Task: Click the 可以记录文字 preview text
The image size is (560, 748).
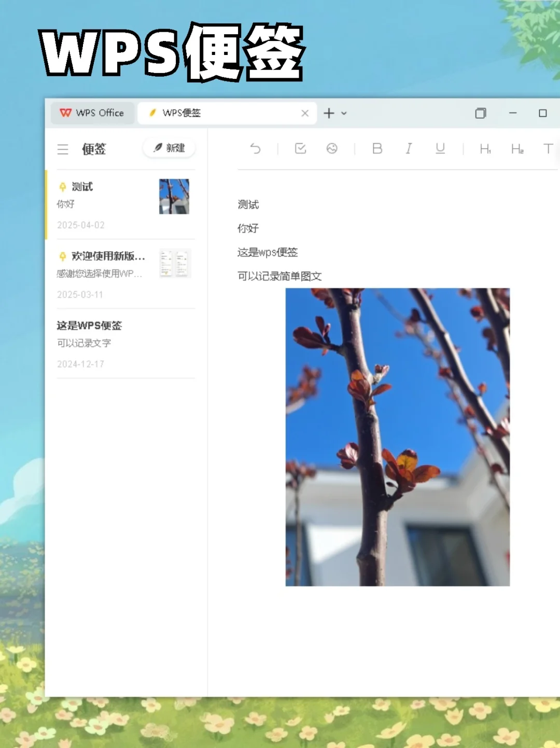Action: click(84, 343)
